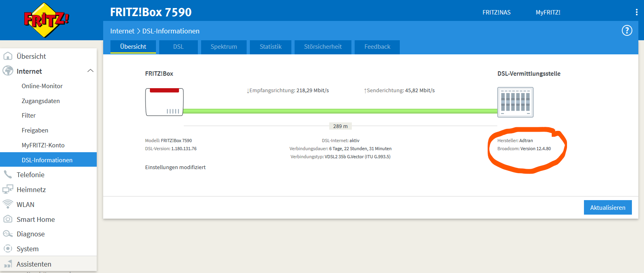
Task: Click the System gear icon
Action: (x=8, y=248)
